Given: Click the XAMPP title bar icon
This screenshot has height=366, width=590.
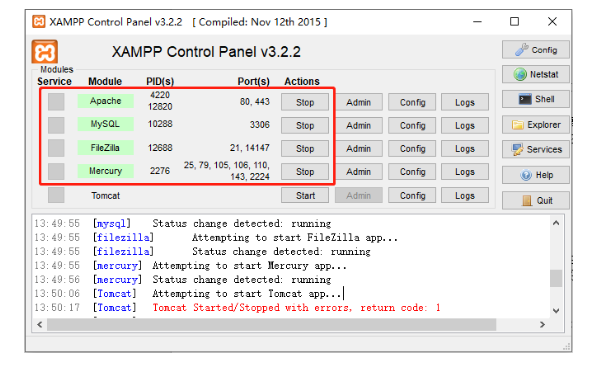Looking at the screenshot, I should pos(39,22).
